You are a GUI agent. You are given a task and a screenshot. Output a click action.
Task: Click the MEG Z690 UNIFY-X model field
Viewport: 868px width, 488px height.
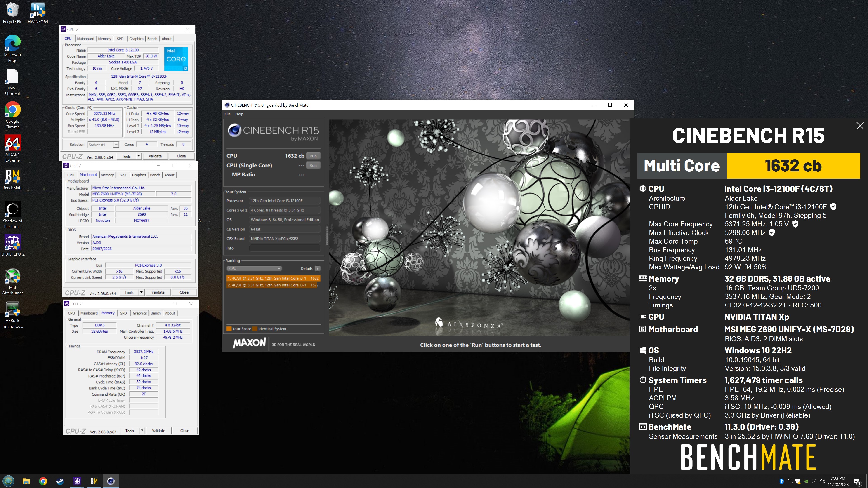(123, 194)
